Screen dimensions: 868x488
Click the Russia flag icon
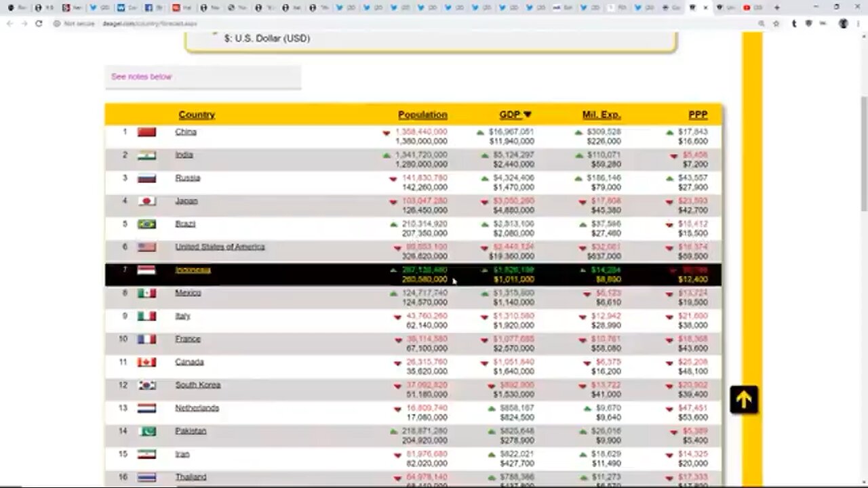pyautogui.click(x=146, y=178)
